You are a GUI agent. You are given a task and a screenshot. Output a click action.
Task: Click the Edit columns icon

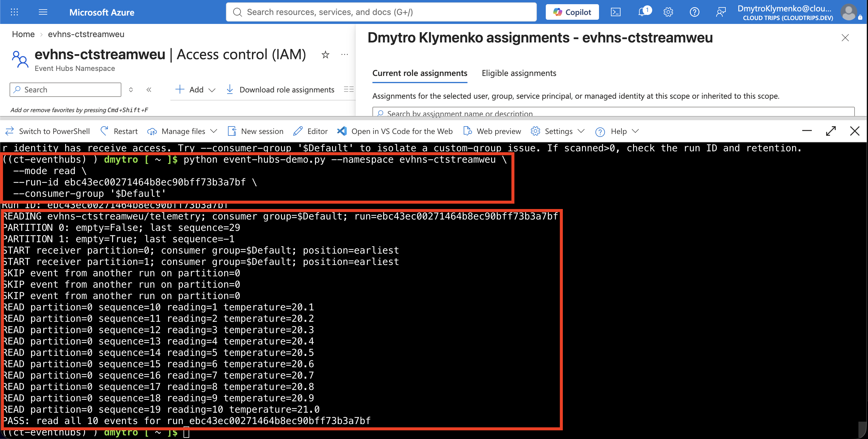click(349, 89)
